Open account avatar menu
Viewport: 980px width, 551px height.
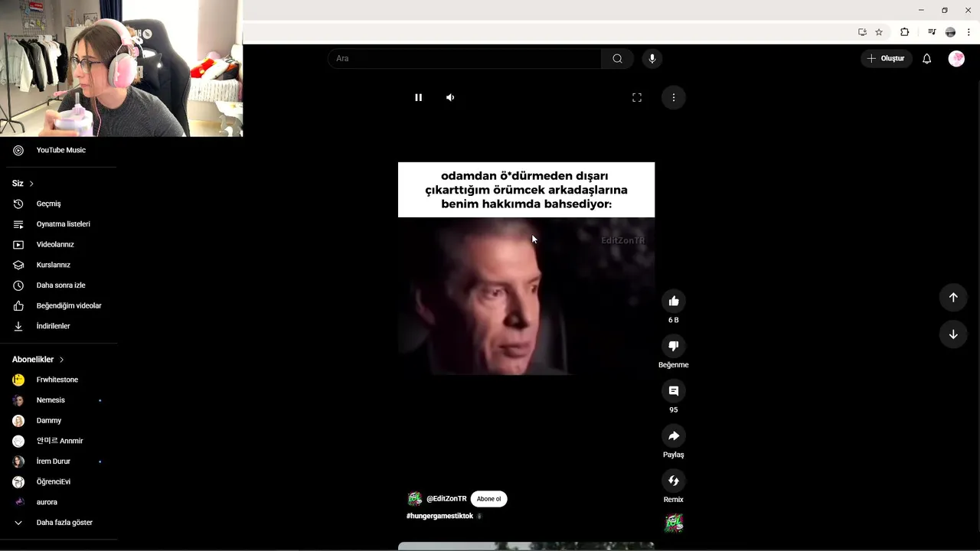956,58
